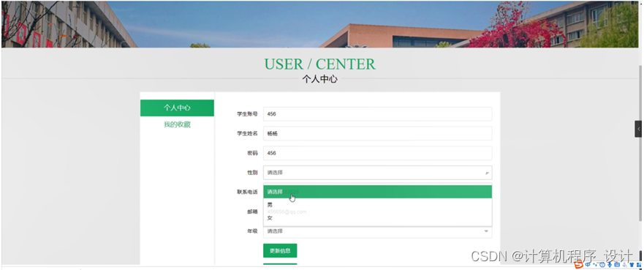This screenshot has height=270, width=644.
Task: Activate Sogou voice input microphone icon
Action: [x=610, y=265]
